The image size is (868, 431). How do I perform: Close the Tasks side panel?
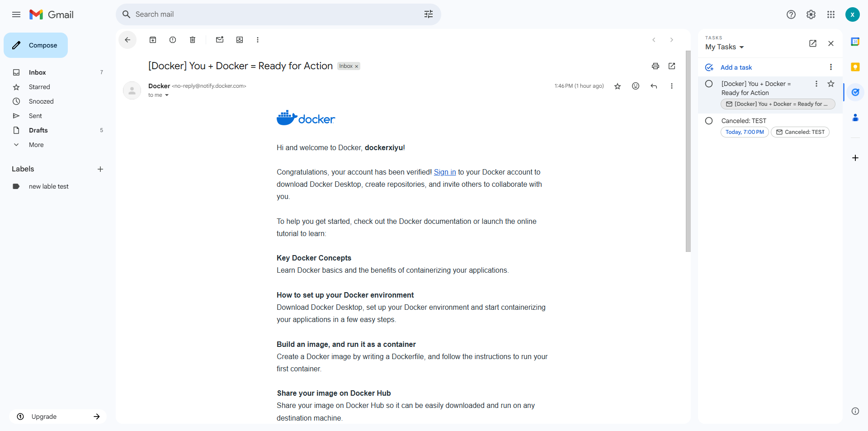[x=831, y=43]
